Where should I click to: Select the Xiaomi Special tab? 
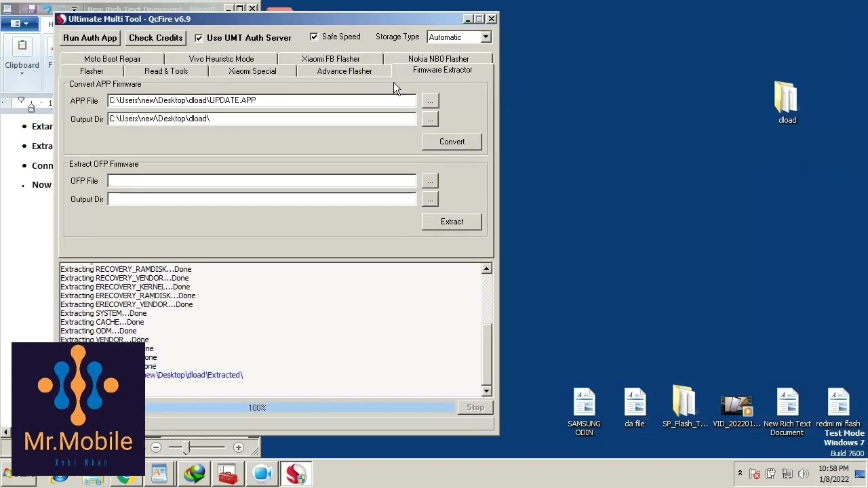(252, 71)
